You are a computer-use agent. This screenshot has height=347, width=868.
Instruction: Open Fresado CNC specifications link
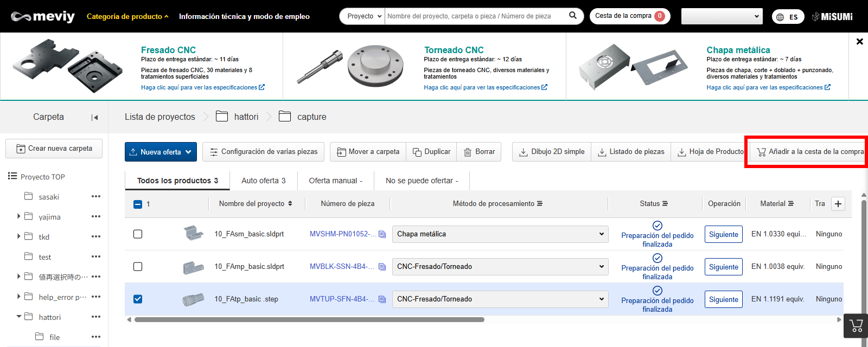tap(202, 87)
